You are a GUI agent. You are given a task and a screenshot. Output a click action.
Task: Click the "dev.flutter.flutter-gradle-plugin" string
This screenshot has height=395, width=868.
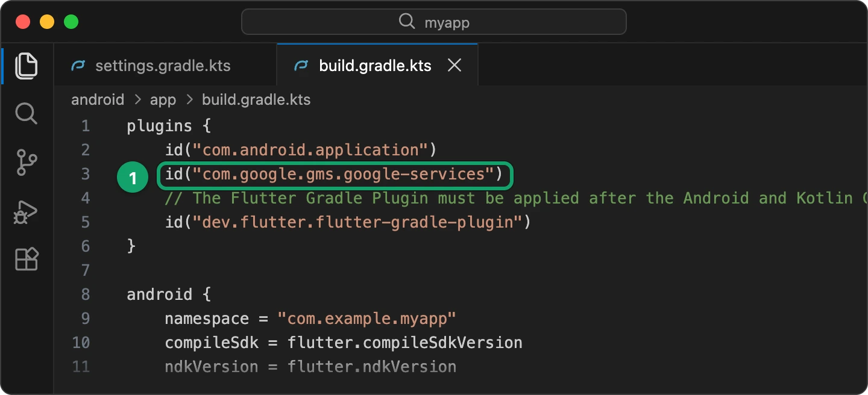click(357, 222)
